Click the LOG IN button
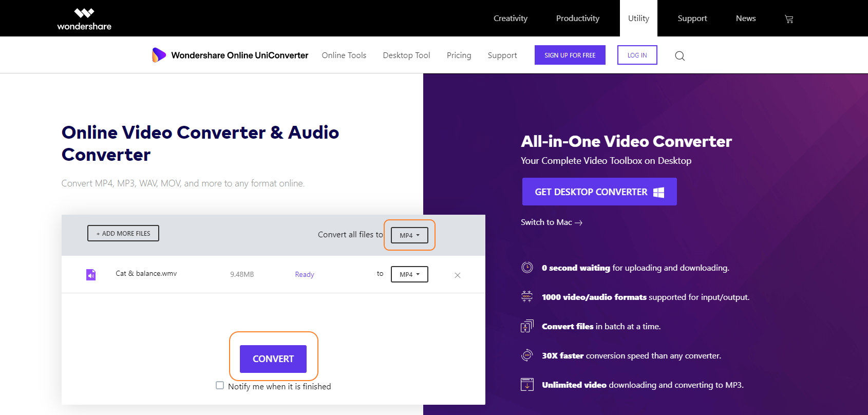The height and width of the screenshot is (415, 868). pyautogui.click(x=637, y=55)
